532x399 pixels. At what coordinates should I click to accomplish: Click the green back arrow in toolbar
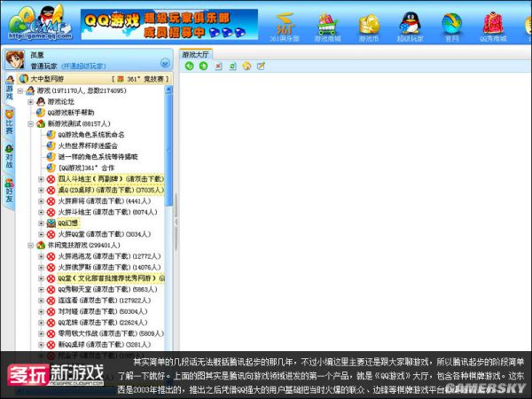190,66
